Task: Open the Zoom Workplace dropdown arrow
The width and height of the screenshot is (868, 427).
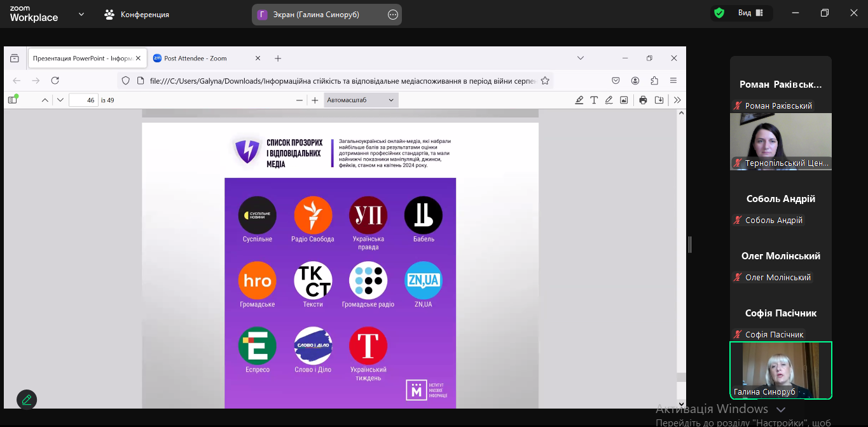Action: point(81,14)
